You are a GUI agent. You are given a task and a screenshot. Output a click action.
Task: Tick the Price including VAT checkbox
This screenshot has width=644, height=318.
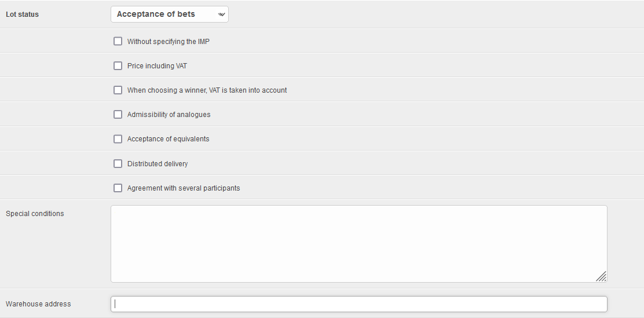coord(118,66)
